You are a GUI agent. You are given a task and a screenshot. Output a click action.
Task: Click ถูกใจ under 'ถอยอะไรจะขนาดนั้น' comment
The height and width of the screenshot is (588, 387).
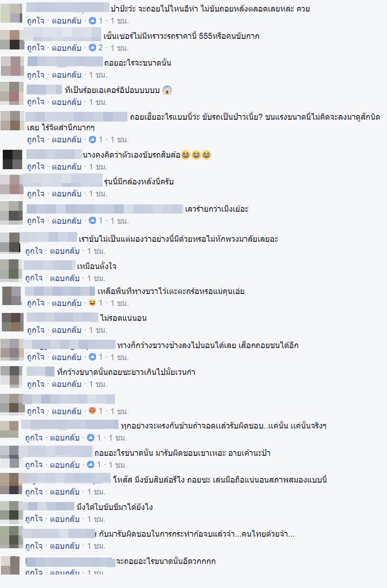pos(36,75)
